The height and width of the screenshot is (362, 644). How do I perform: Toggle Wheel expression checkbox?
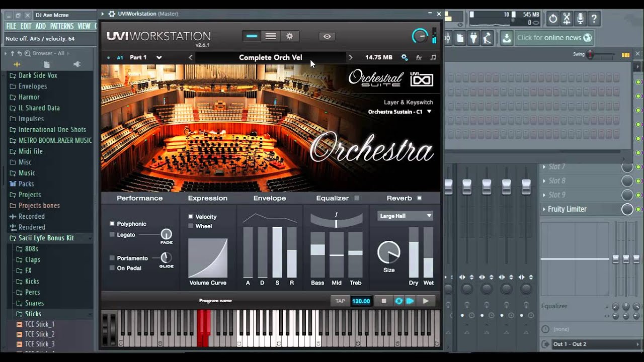click(x=191, y=226)
